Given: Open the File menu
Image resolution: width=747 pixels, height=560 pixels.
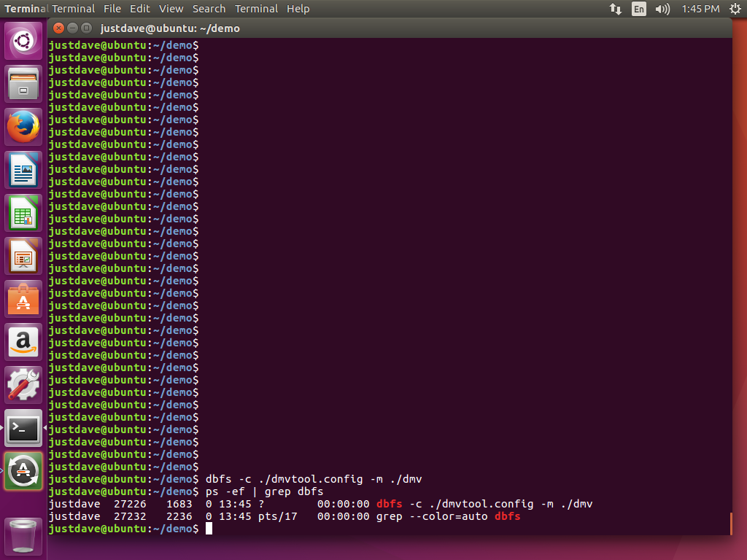Looking at the screenshot, I should tap(112, 9).
